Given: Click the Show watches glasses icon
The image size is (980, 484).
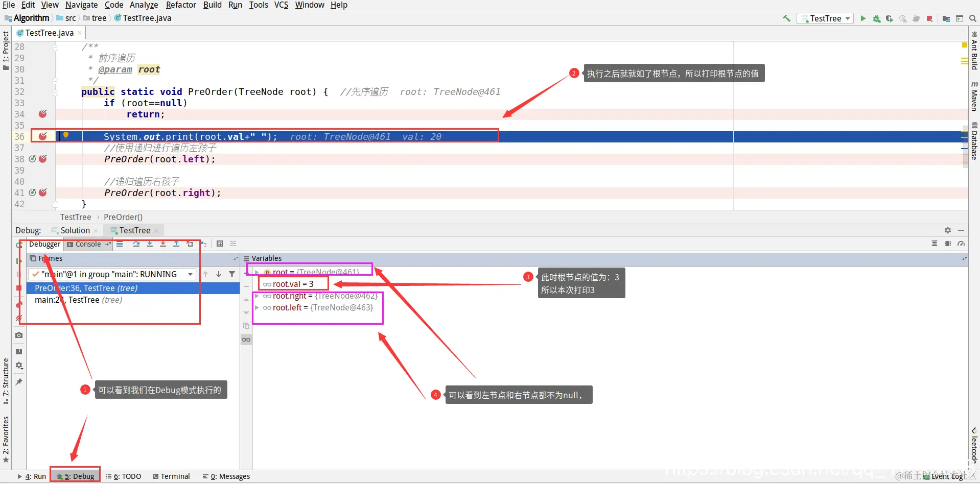Looking at the screenshot, I should click(x=246, y=340).
